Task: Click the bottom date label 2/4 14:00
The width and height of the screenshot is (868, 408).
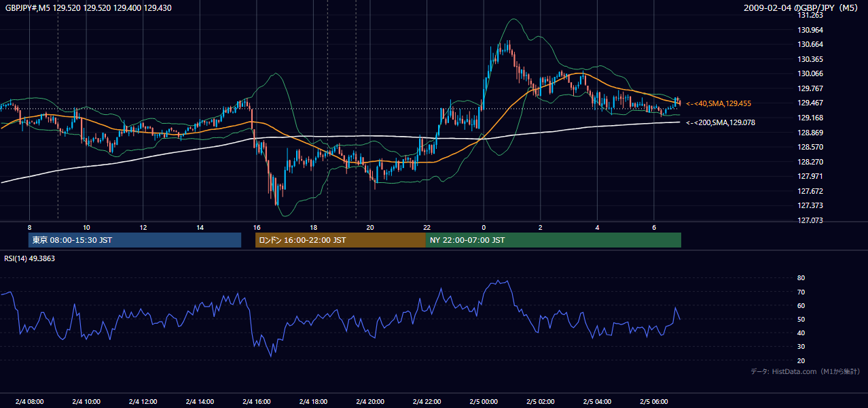Action: (x=200, y=401)
